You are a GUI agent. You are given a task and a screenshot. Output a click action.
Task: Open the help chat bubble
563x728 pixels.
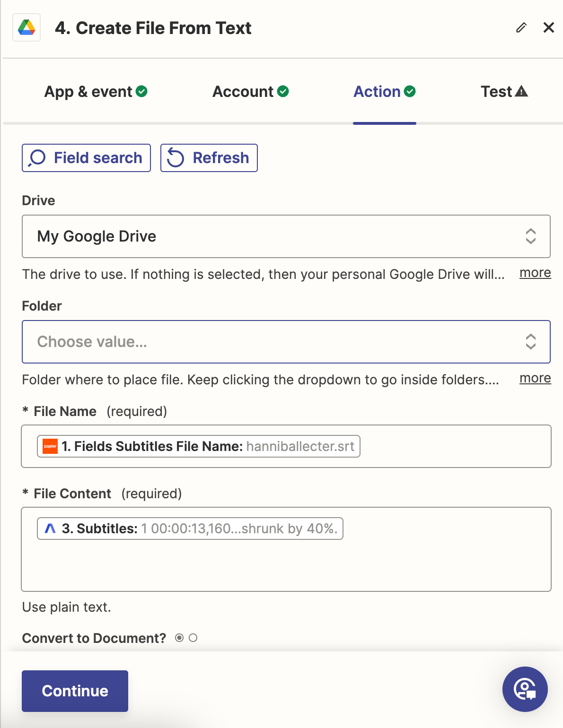(525, 689)
